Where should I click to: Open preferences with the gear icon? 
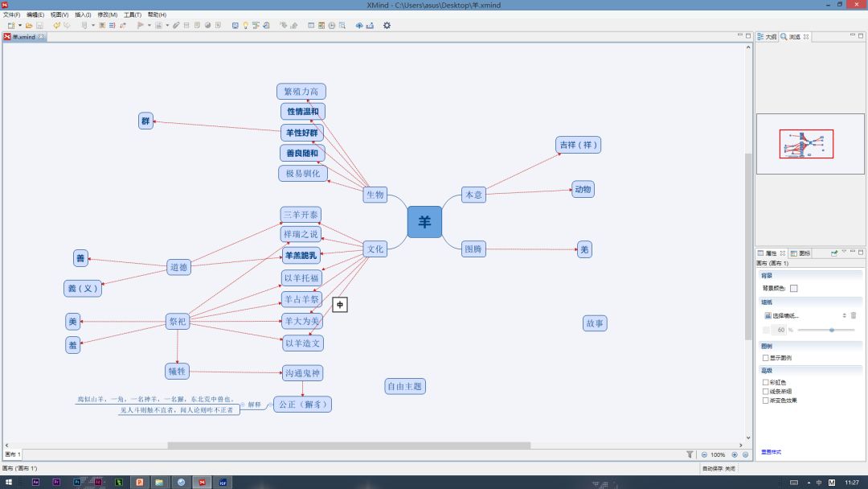tap(387, 26)
